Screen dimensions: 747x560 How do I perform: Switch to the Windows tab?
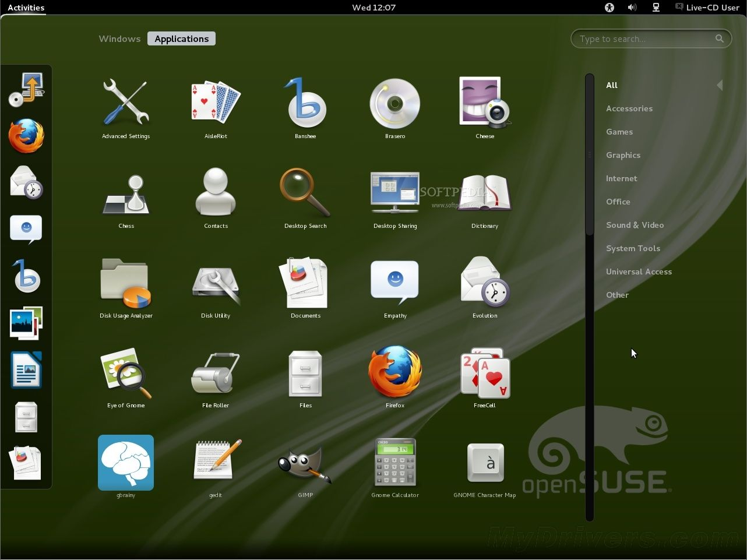coord(119,38)
